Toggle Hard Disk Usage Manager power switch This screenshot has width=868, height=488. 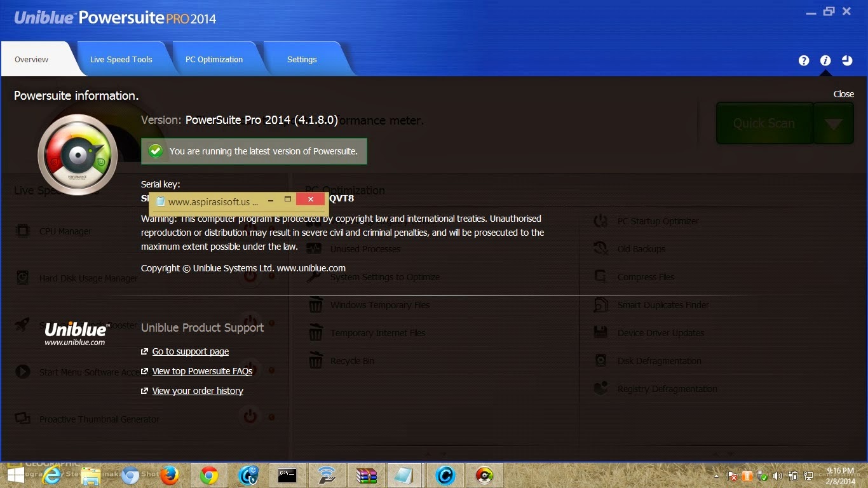click(x=250, y=276)
